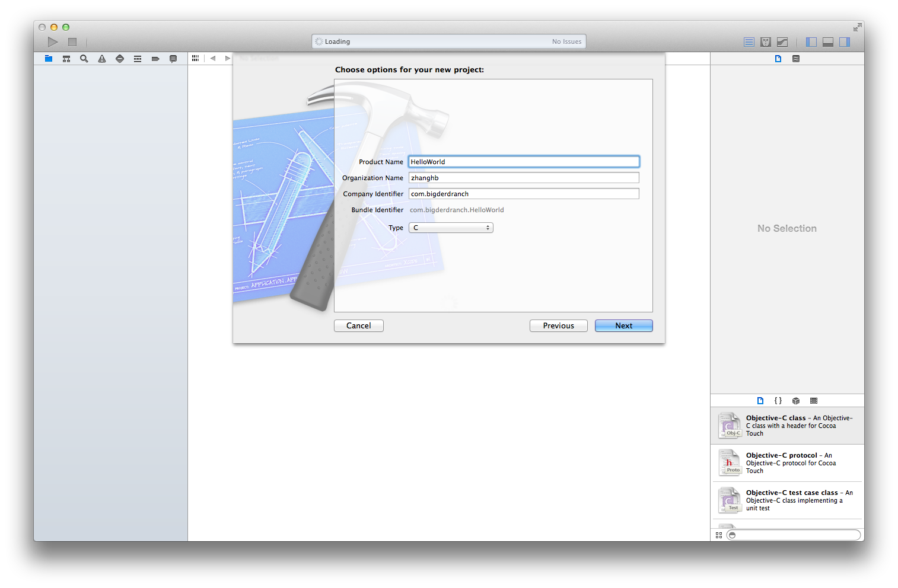Toggle library icon view grid button

pos(719,535)
